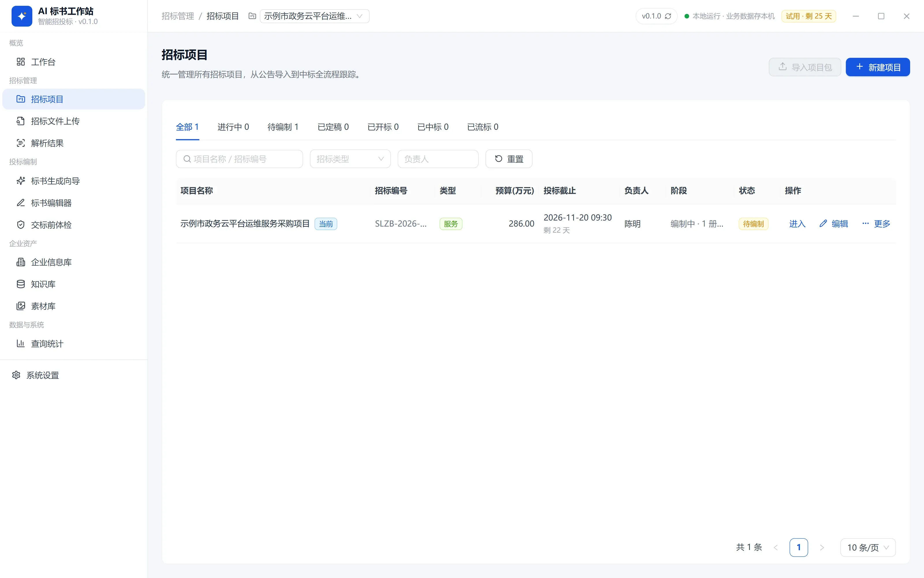Click the v0.1.0 refresh version icon
The height and width of the screenshot is (578, 924).
coord(668,16)
